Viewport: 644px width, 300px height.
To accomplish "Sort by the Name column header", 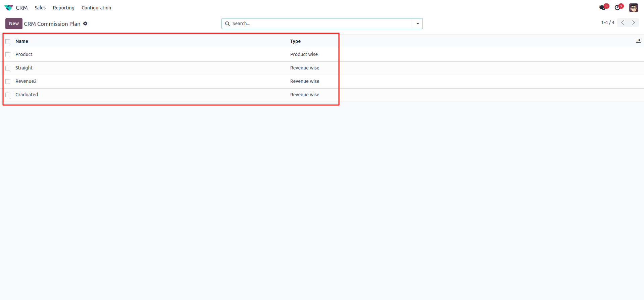I will [x=22, y=41].
